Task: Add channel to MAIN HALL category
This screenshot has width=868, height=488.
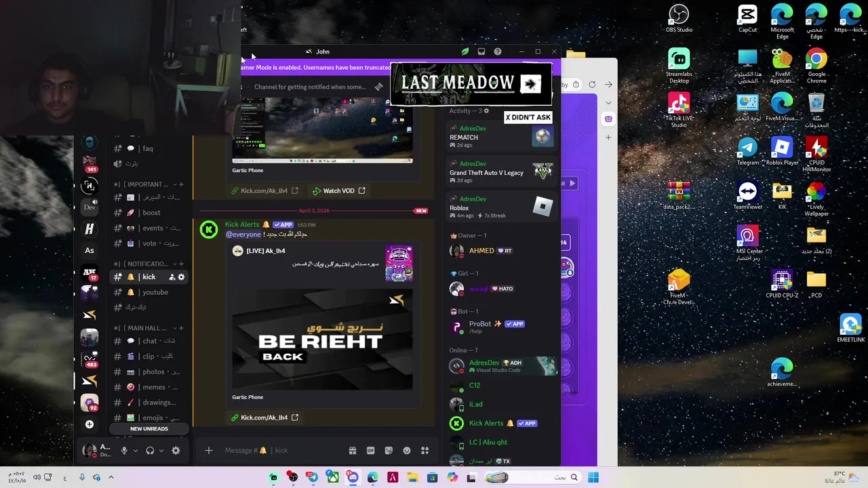Action: (x=181, y=328)
